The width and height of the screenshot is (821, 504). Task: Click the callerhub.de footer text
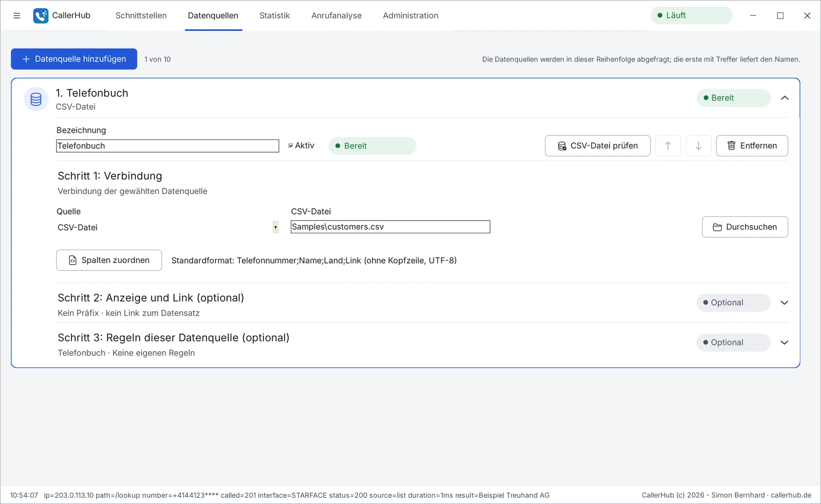791,495
